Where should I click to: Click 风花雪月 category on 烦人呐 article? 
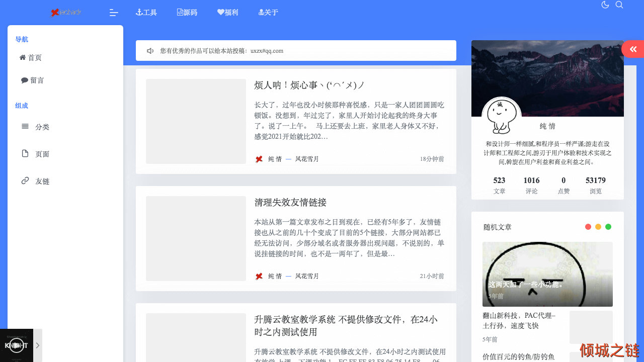[x=307, y=159]
